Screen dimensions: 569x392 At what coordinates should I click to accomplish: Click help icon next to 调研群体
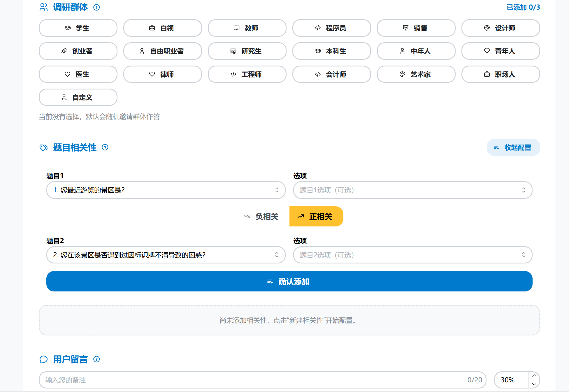pos(96,8)
